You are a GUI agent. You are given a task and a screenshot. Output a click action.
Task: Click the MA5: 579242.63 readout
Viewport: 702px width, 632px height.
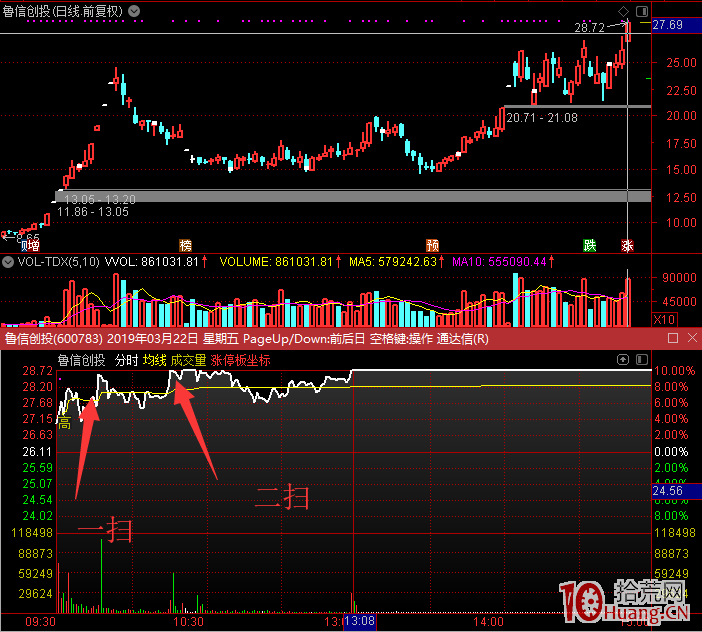pos(393,262)
